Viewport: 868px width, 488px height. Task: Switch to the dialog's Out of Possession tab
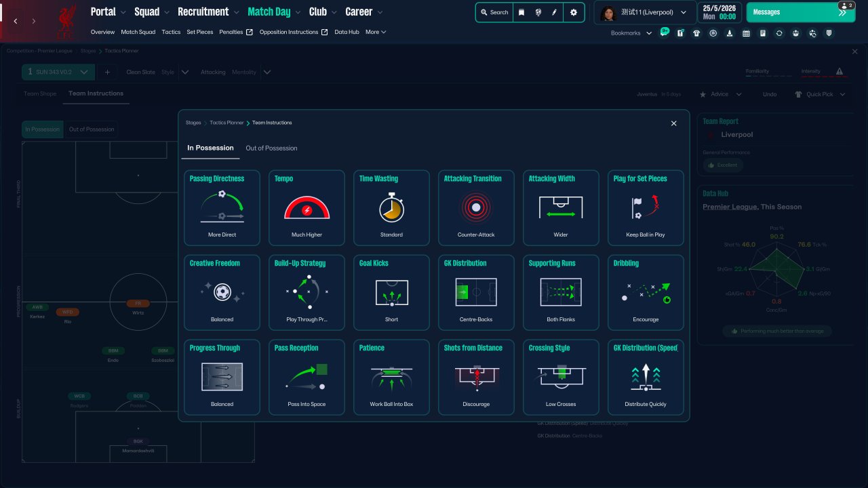tap(271, 148)
